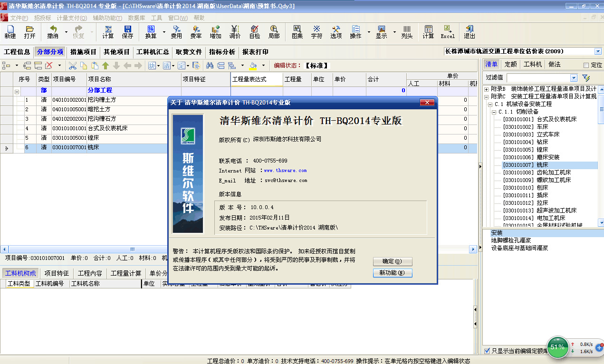Image resolution: width=604 pixels, height=364 pixels.
Task: Open the 过滤值 filter dropdown arrow
Action: 574,78
